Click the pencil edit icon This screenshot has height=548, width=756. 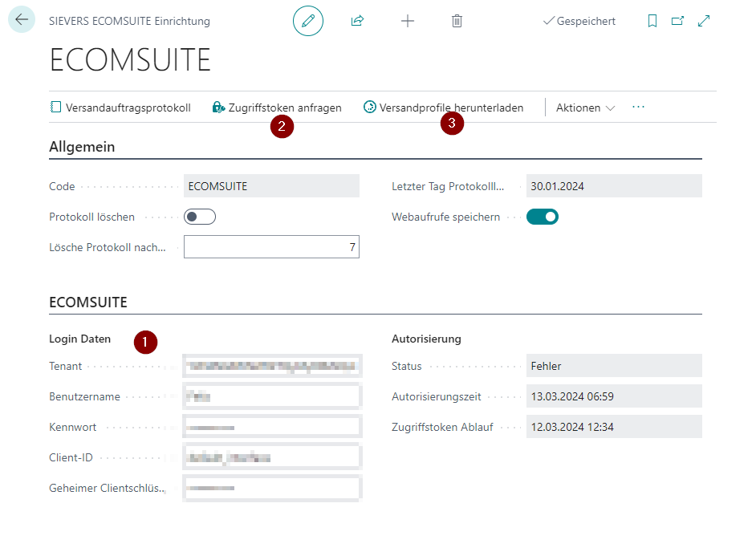[x=307, y=21]
